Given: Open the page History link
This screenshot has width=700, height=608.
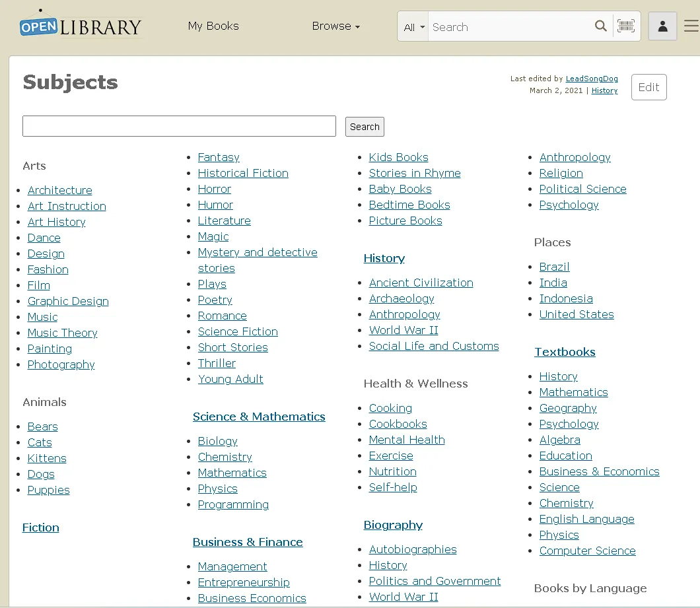Looking at the screenshot, I should 604,91.
